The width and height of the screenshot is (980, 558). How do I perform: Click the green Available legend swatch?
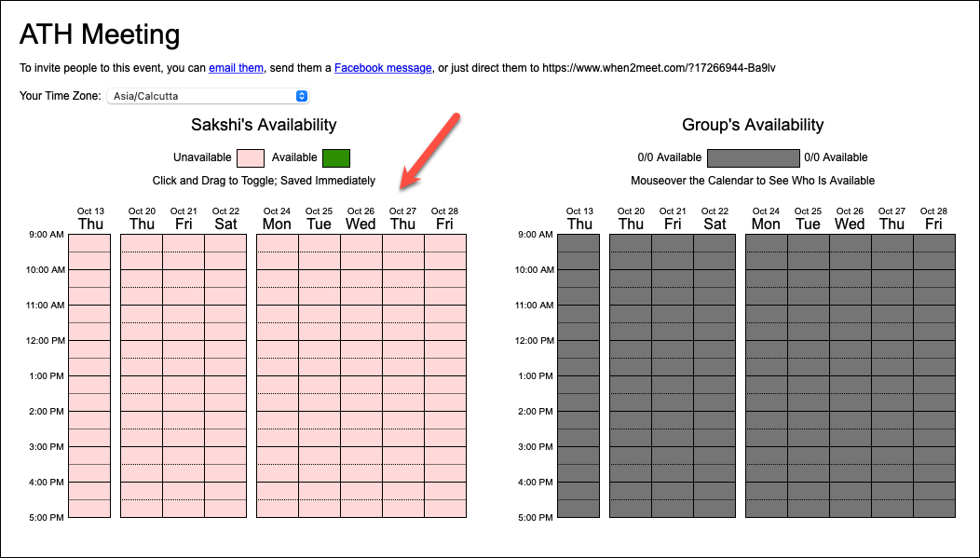336,158
